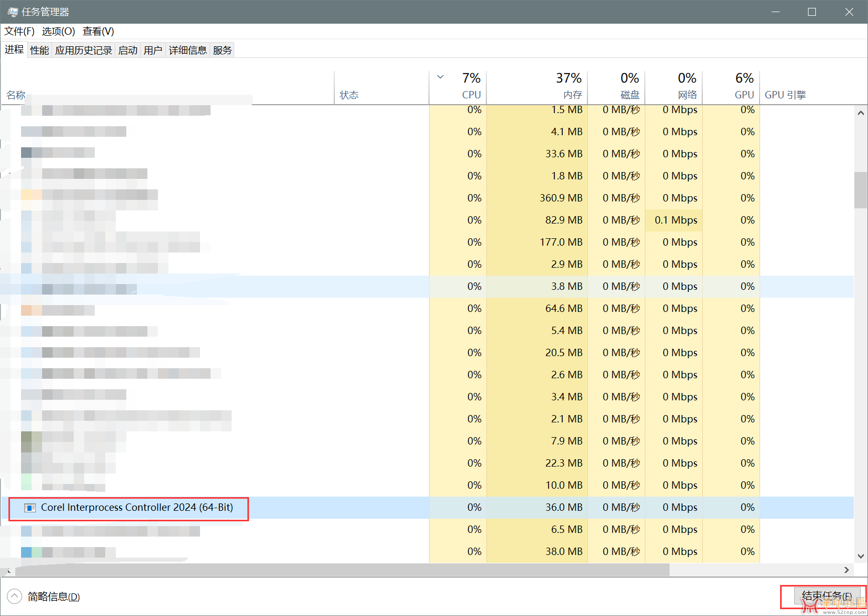The height and width of the screenshot is (616, 868).
Task: Click the 38.0 MB memory cell
Action: click(x=537, y=552)
